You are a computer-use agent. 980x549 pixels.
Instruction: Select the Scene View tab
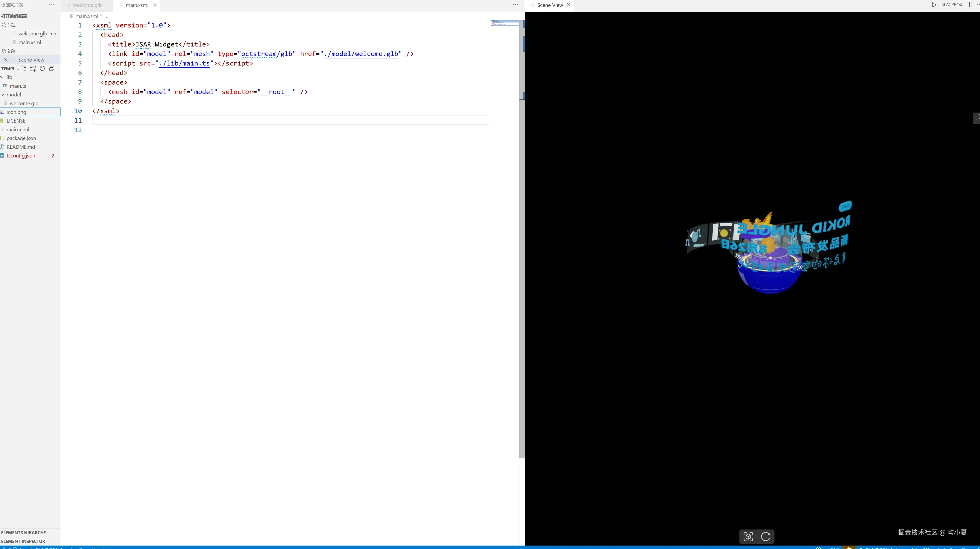click(550, 5)
